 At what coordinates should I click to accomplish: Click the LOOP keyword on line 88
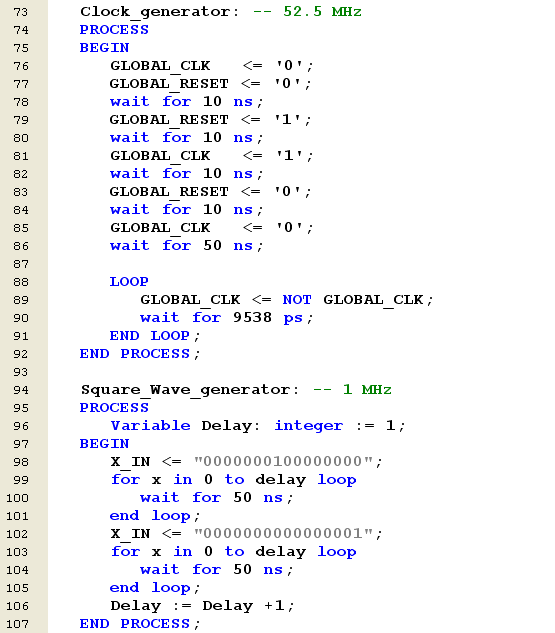click(x=129, y=282)
